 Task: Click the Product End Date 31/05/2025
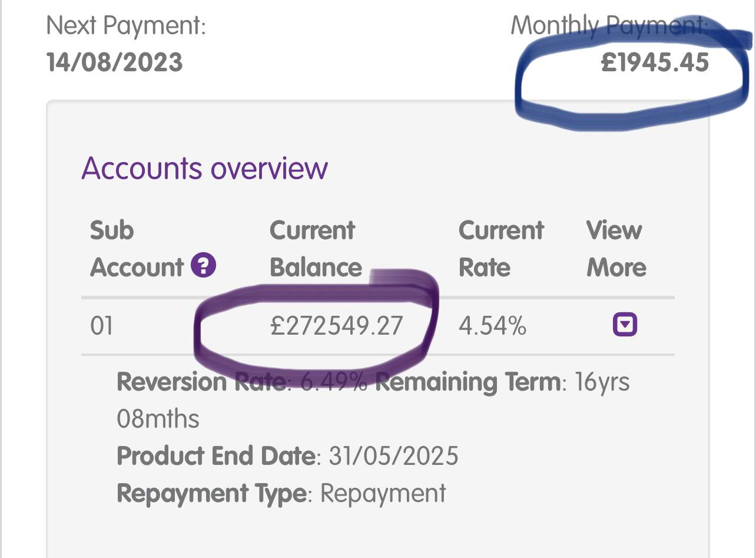click(393, 456)
